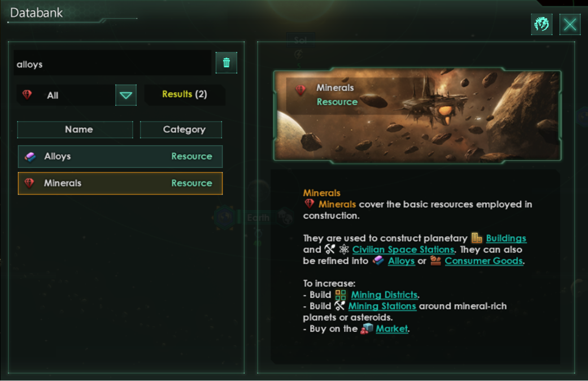Follow the Mining Districts link
This screenshot has width=588, height=381.
pyautogui.click(x=385, y=295)
